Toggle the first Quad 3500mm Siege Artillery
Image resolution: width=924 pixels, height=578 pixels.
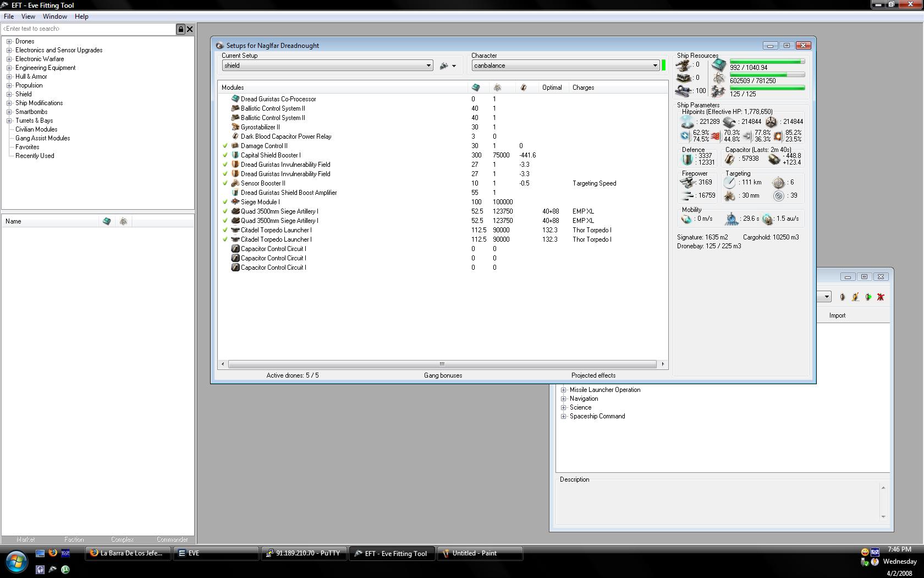click(225, 211)
